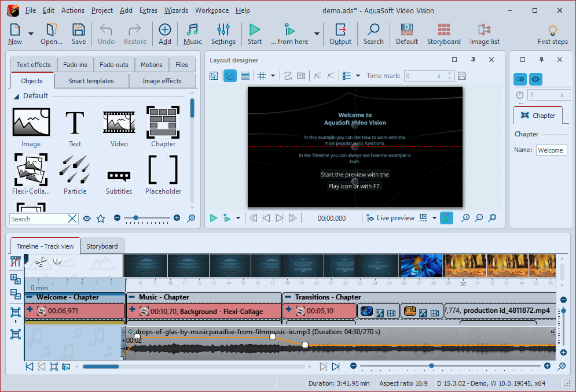Toggle the eye visibility button in properties

535,79
